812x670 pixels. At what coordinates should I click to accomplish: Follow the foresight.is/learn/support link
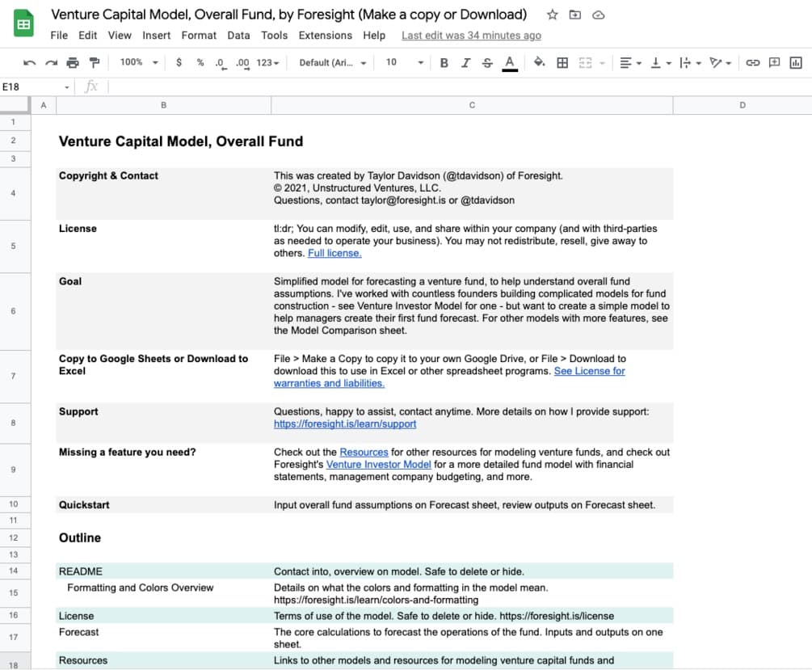(345, 423)
